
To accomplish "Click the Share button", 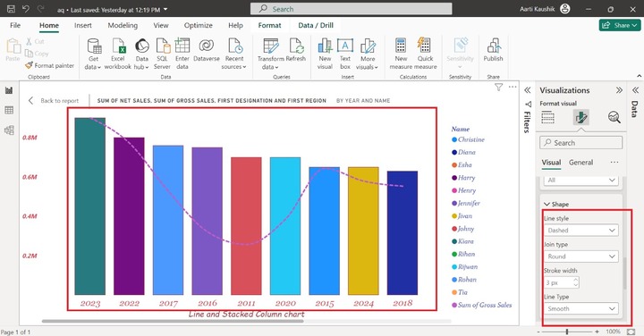I will click(x=620, y=25).
